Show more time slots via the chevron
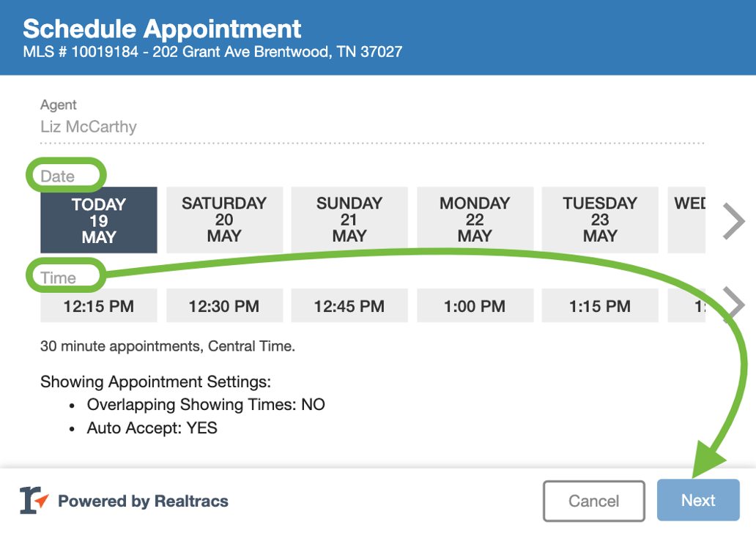The image size is (756, 533). (x=733, y=300)
